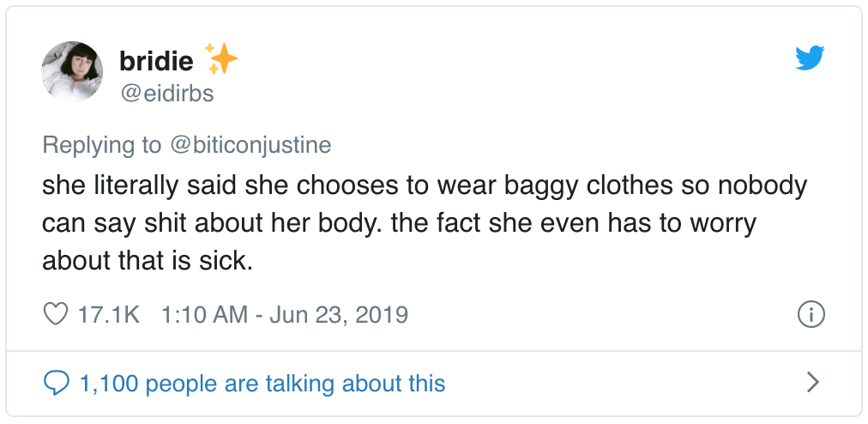Open bridie's profile avatar picture
This screenshot has width=868, height=424.
(x=72, y=71)
